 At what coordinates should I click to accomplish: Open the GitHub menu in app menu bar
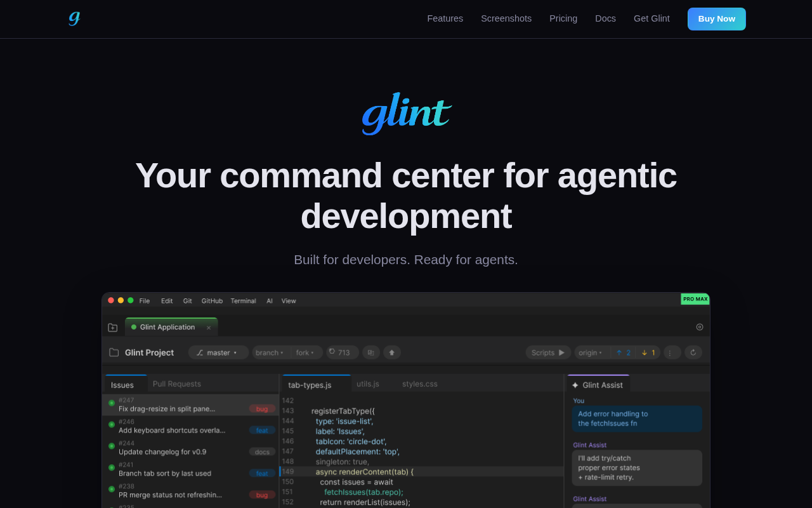tap(212, 301)
